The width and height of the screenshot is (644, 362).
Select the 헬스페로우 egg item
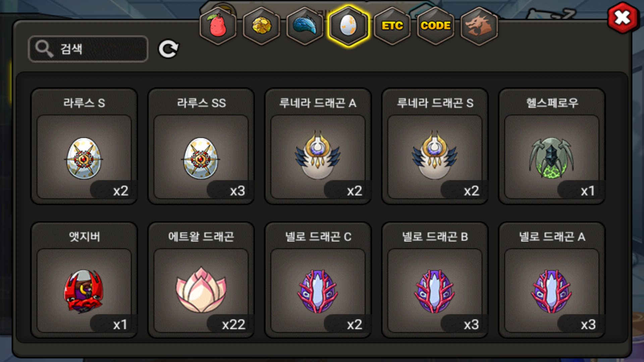[552, 146]
